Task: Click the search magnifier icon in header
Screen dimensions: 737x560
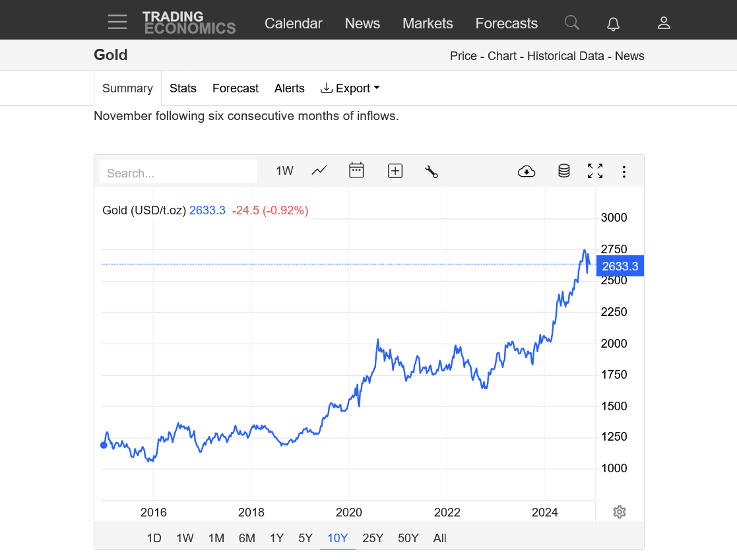Action: coord(571,23)
